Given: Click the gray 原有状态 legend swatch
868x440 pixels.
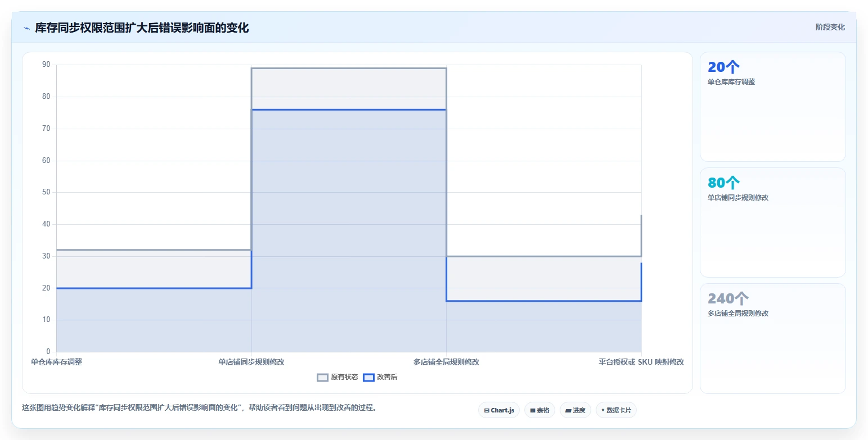Looking at the screenshot, I should (322, 377).
